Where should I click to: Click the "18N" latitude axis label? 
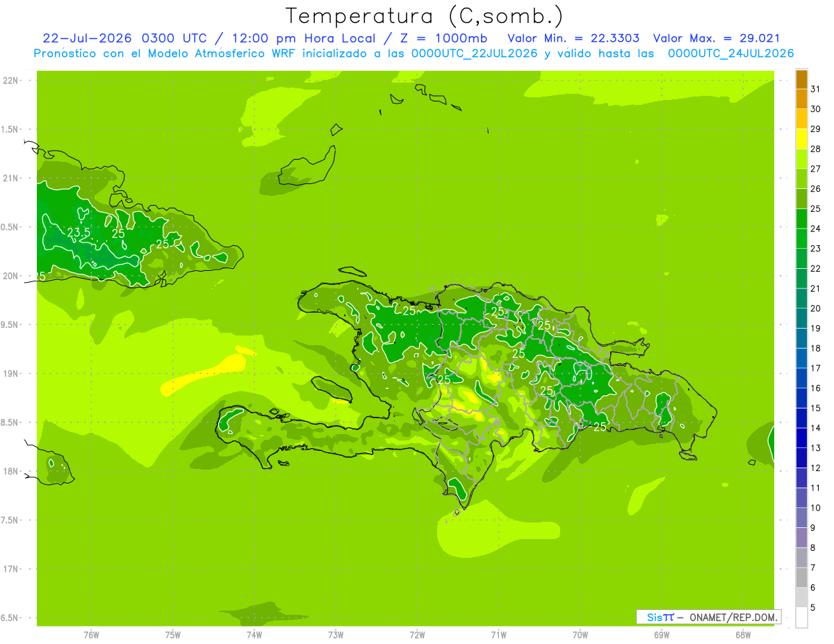10,471
